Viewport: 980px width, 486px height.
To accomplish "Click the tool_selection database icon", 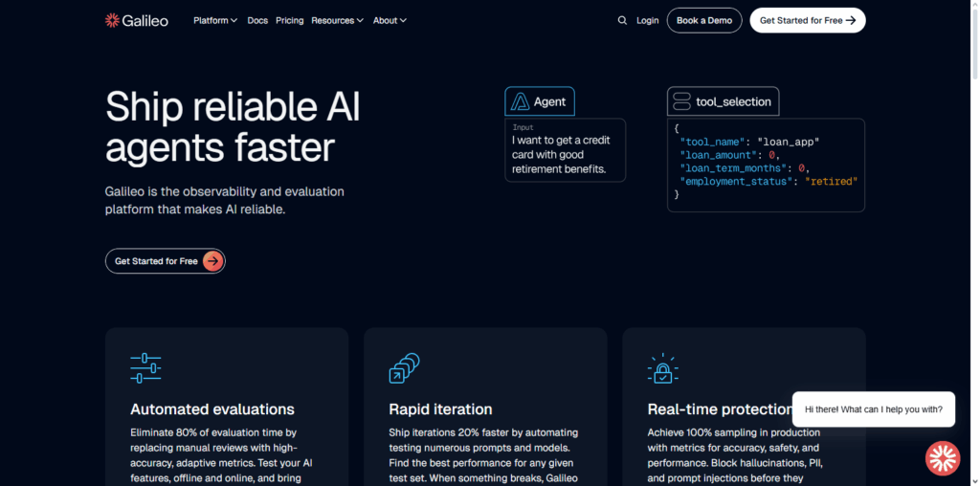I will click(681, 101).
